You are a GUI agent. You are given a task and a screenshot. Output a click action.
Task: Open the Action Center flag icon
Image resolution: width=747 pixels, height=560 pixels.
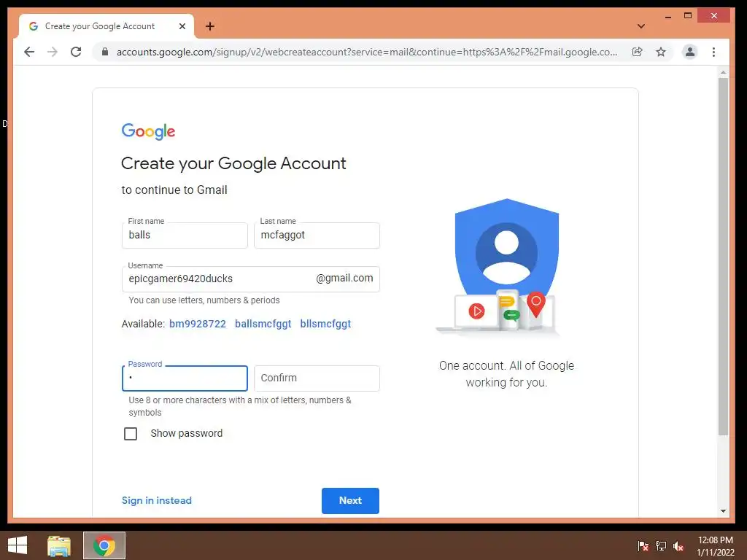[x=643, y=545]
